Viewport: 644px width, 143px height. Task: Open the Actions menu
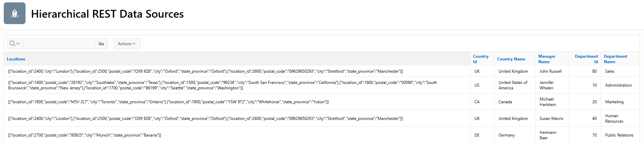pyautogui.click(x=127, y=43)
